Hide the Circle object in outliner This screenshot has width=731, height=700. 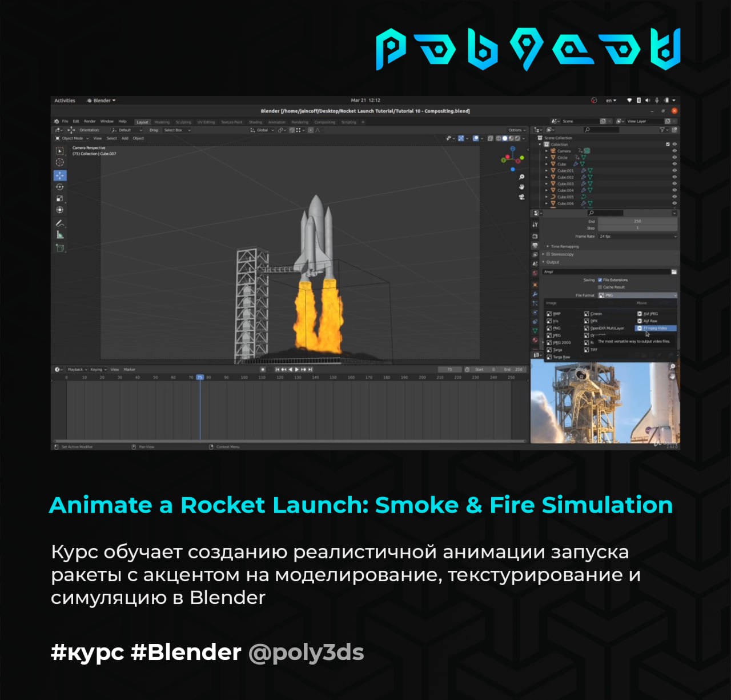(674, 157)
